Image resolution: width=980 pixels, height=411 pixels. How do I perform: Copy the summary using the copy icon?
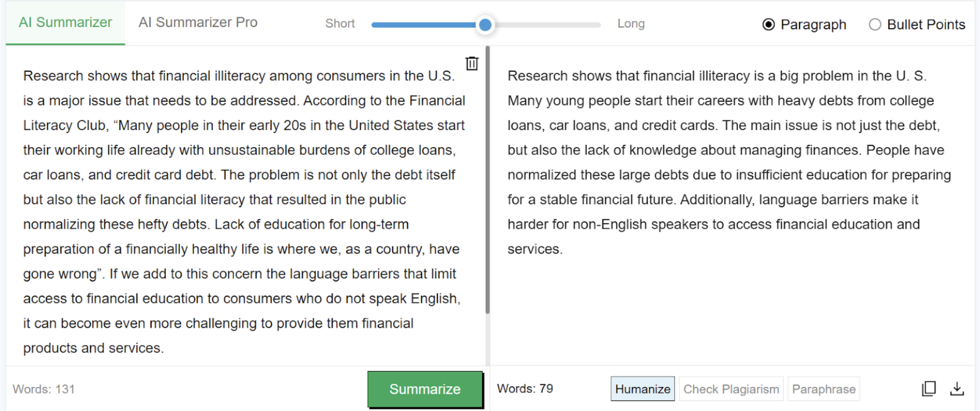point(929,389)
